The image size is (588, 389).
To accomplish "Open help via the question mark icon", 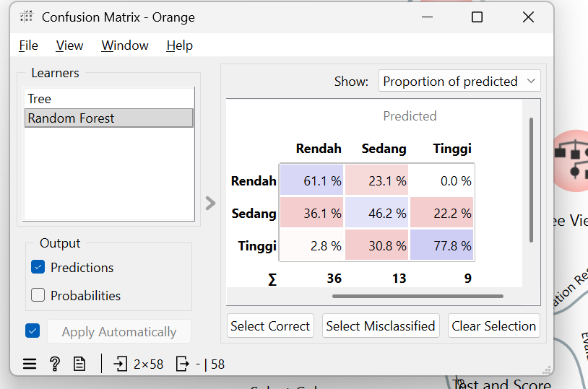I will click(x=55, y=364).
